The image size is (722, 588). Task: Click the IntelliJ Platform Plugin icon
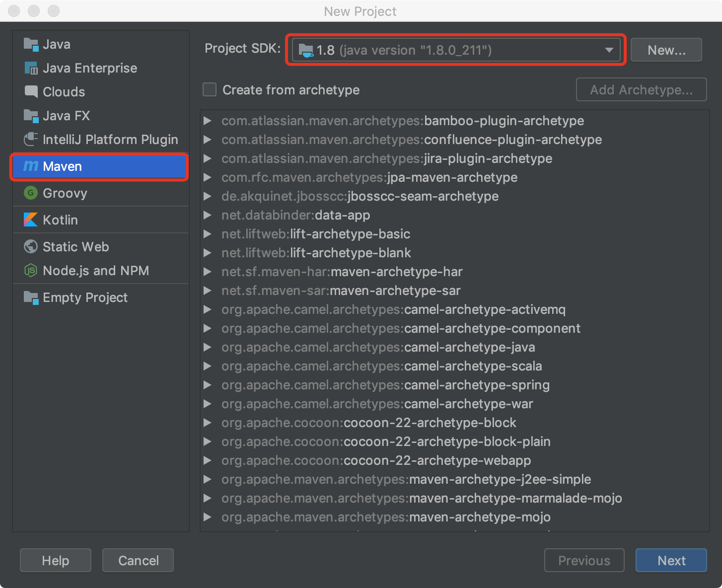31,140
